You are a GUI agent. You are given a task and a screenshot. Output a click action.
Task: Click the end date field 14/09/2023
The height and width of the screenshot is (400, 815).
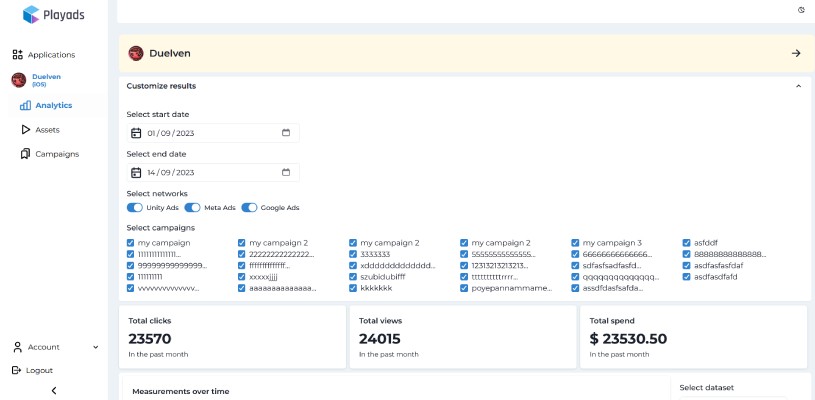coord(213,172)
